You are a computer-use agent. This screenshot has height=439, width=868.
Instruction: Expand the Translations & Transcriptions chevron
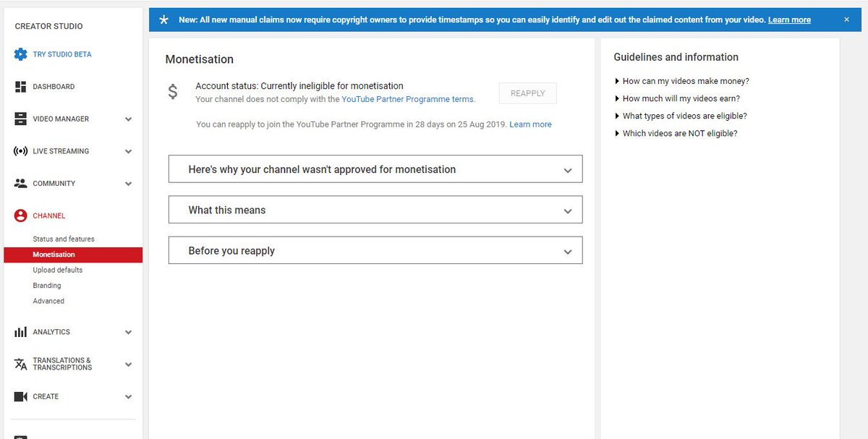pyautogui.click(x=128, y=365)
